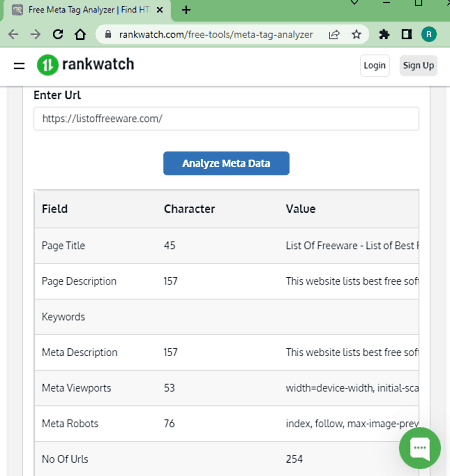
Task: Click the Analyze Meta Data button
Action: [226, 163]
